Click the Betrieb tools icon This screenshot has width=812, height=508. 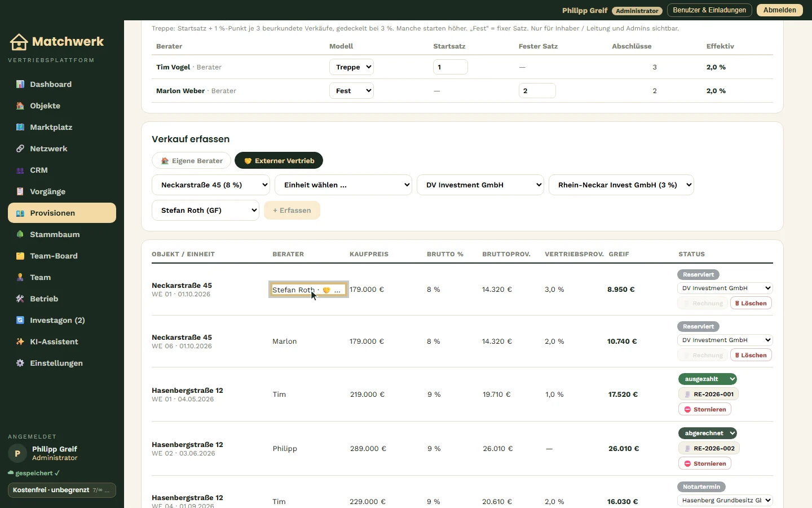(20, 299)
